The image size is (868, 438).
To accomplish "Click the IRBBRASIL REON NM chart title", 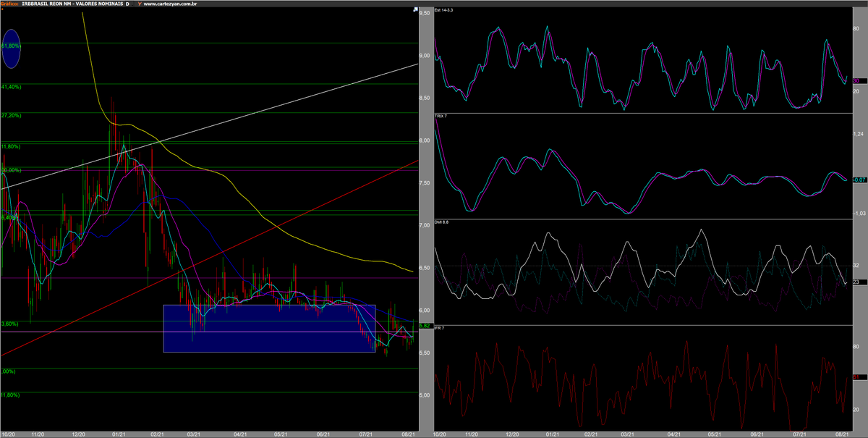I will (x=72, y=4).
